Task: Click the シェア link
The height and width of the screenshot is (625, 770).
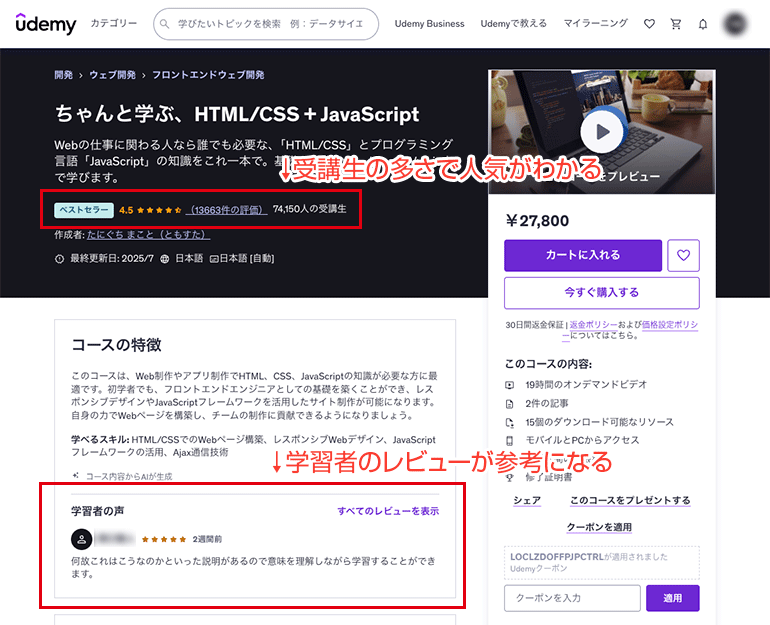Action: pyautogui.click(x=527, y=500)
